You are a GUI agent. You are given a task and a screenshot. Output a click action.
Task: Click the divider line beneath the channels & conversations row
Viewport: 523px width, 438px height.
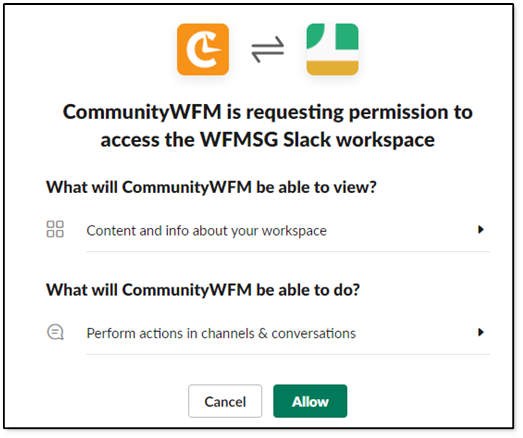(288, 354)
